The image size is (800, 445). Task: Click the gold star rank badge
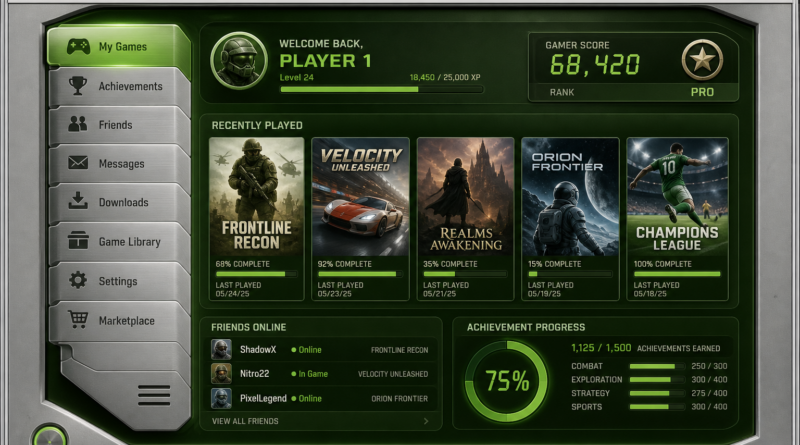pyautogui.click(x=702, y=60)
